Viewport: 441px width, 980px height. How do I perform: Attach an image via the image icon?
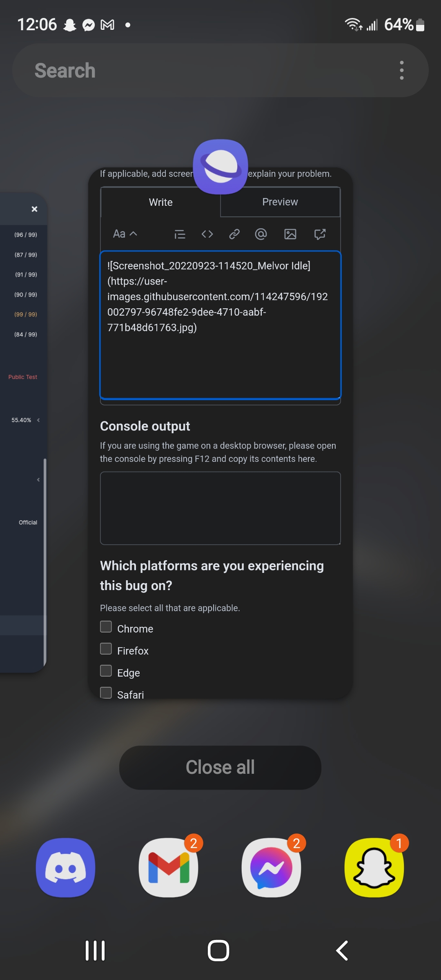(290, 234)
